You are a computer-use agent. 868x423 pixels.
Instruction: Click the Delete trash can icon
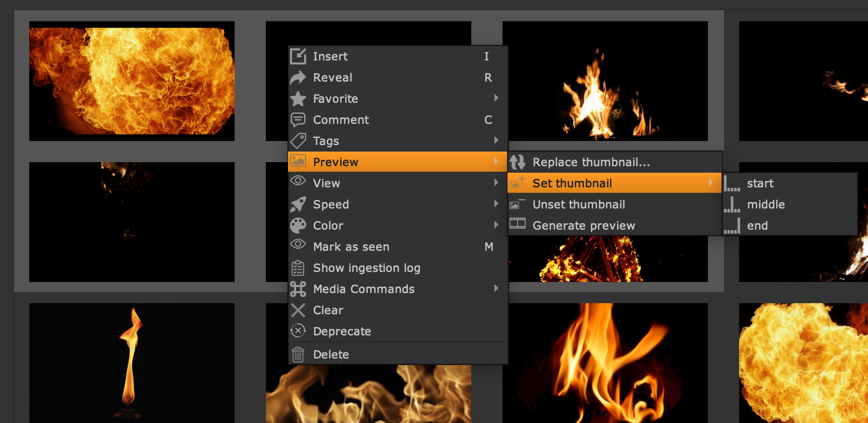tap(298, 355)
